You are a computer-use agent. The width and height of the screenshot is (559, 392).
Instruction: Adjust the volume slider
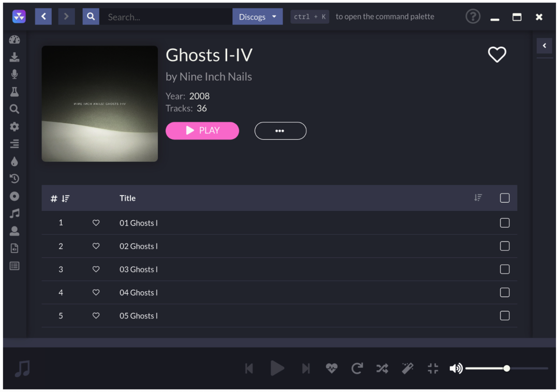point(506,368)
